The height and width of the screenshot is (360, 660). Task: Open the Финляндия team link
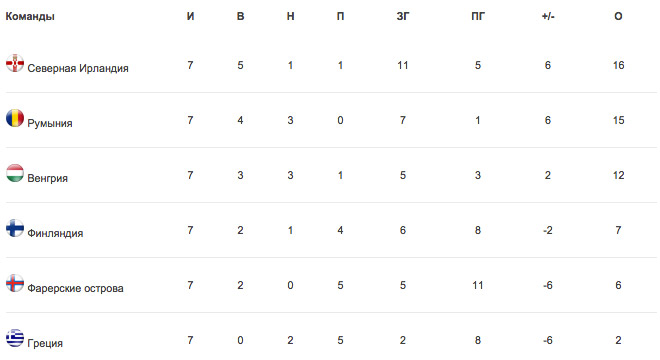[55, 233]
